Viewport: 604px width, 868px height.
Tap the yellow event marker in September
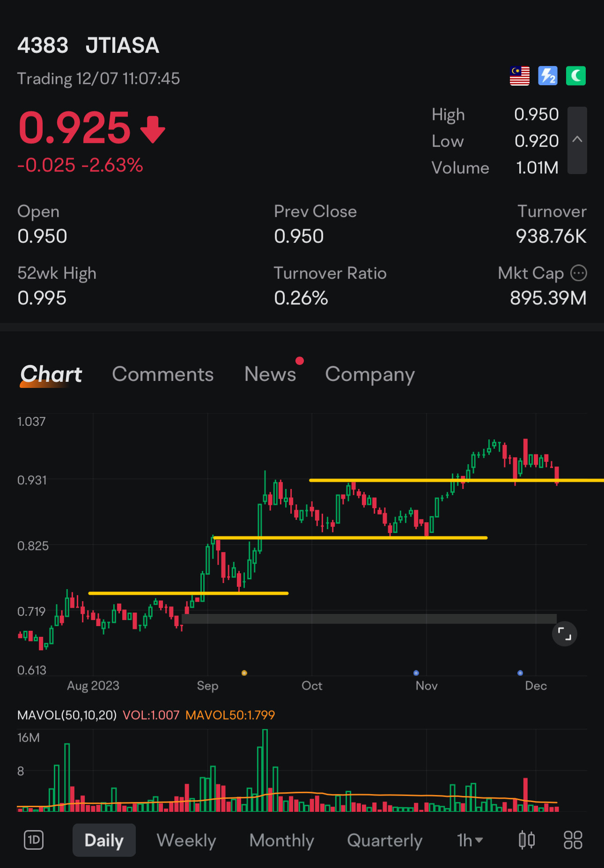pos(244,673)
